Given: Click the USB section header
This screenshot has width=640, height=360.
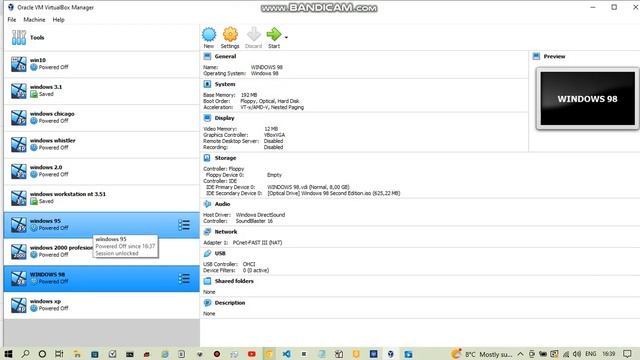Looking at the screenshot, I should pyautogui.click(x=220, y=253).
